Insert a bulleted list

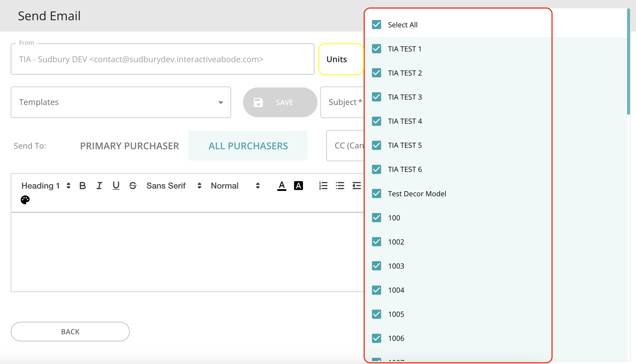340,186
